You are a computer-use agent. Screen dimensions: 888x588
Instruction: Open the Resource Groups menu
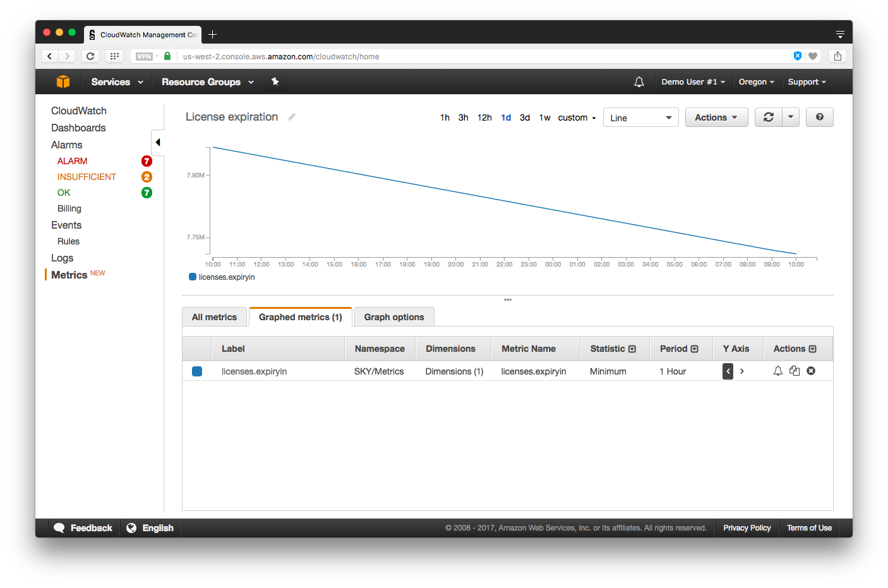point(208,82)
